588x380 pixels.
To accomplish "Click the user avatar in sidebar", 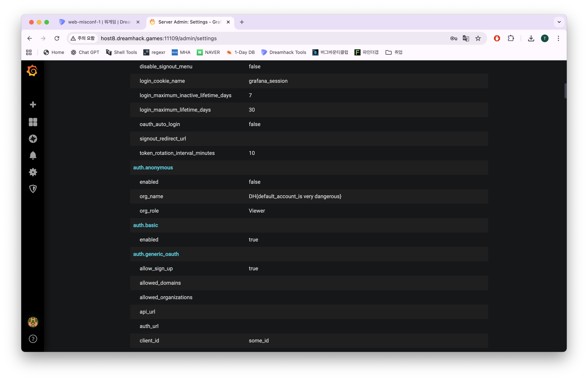I will click(33, 322).
